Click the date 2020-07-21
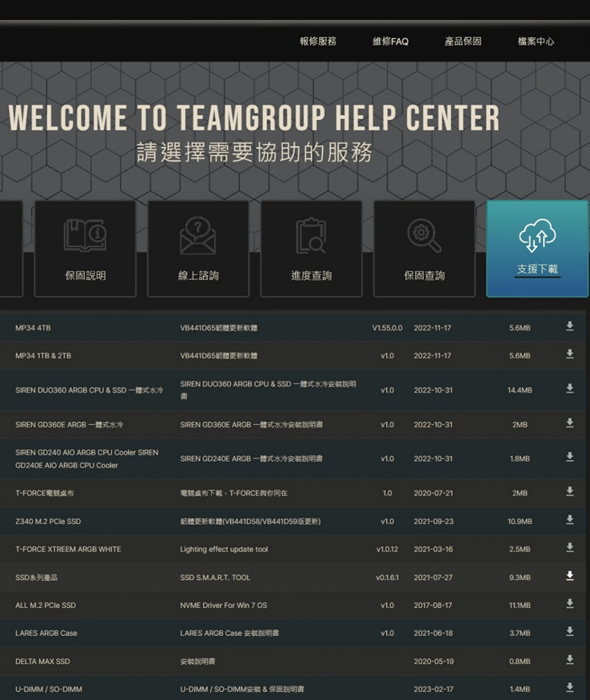Viewport: 590px width, 700px height. click(433, 493)
